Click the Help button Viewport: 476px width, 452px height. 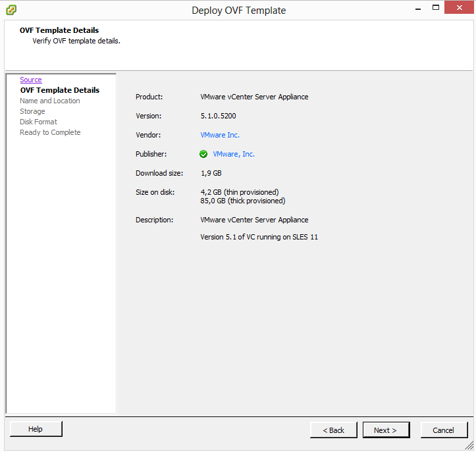pos(36,429)
